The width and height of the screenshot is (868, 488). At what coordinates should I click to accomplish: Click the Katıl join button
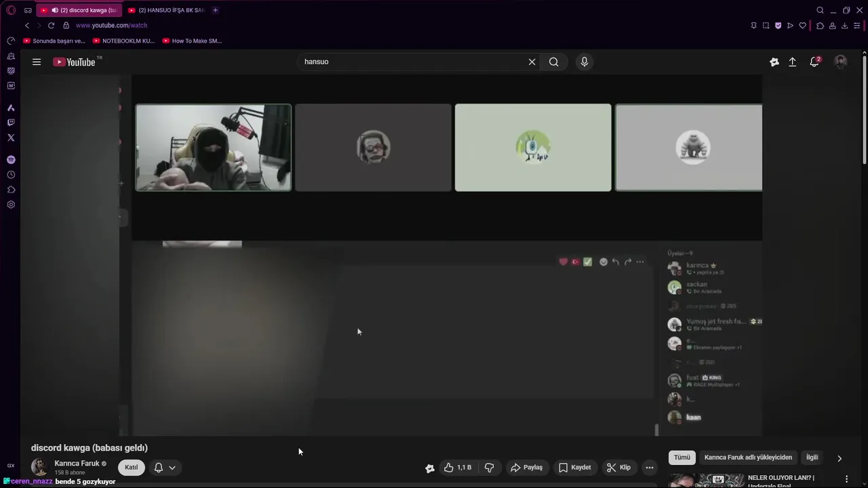[x=132, y=467]
